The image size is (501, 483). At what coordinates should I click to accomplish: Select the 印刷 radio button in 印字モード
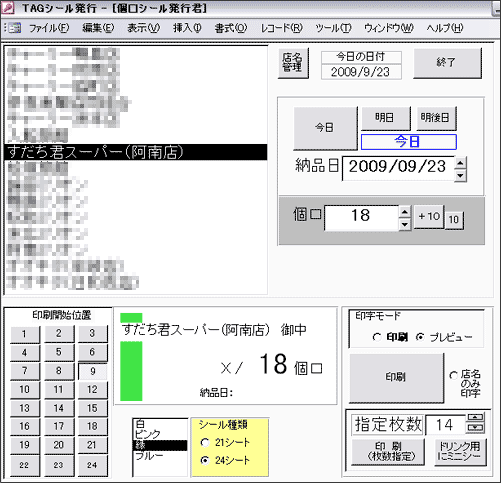click(377, 337)
